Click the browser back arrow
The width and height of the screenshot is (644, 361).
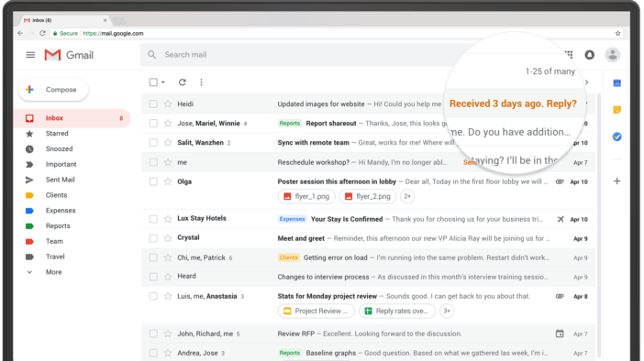(x=20, y=33)
